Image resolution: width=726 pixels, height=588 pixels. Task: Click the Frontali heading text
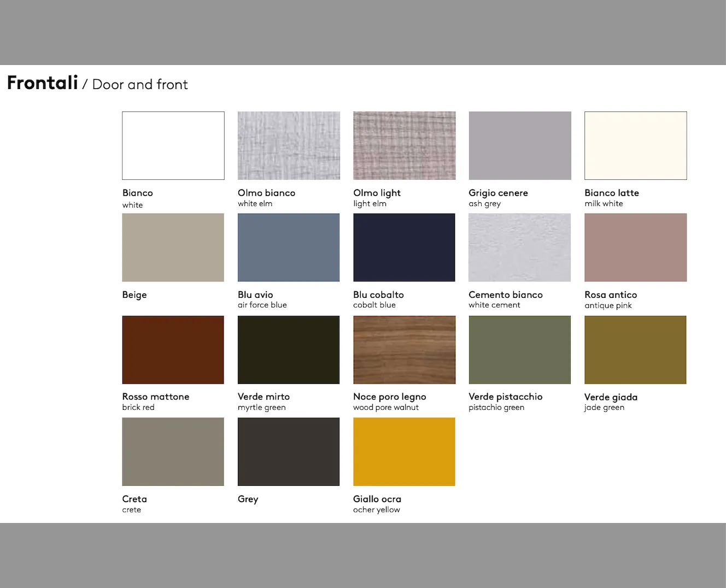(43, 83)
